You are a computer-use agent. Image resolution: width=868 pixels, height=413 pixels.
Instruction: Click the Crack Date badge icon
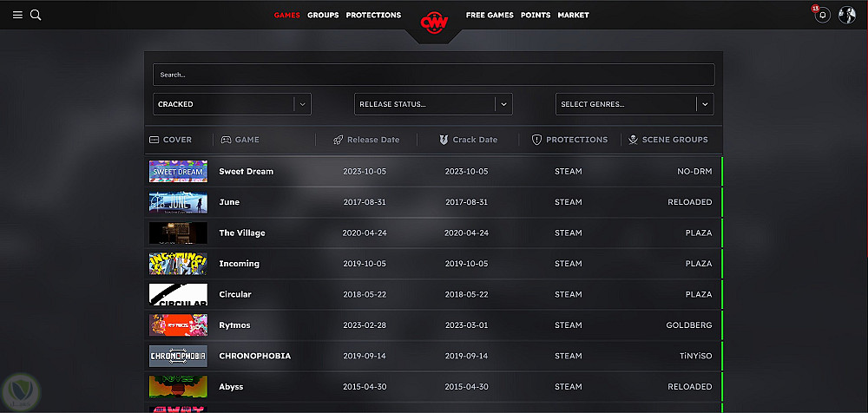(x=444, y=140)
